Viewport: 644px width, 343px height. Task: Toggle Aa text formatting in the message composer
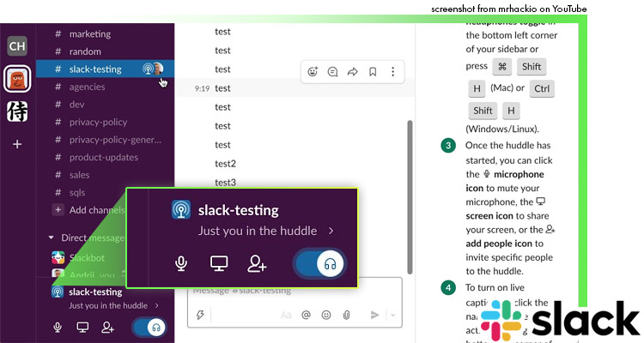286,315
